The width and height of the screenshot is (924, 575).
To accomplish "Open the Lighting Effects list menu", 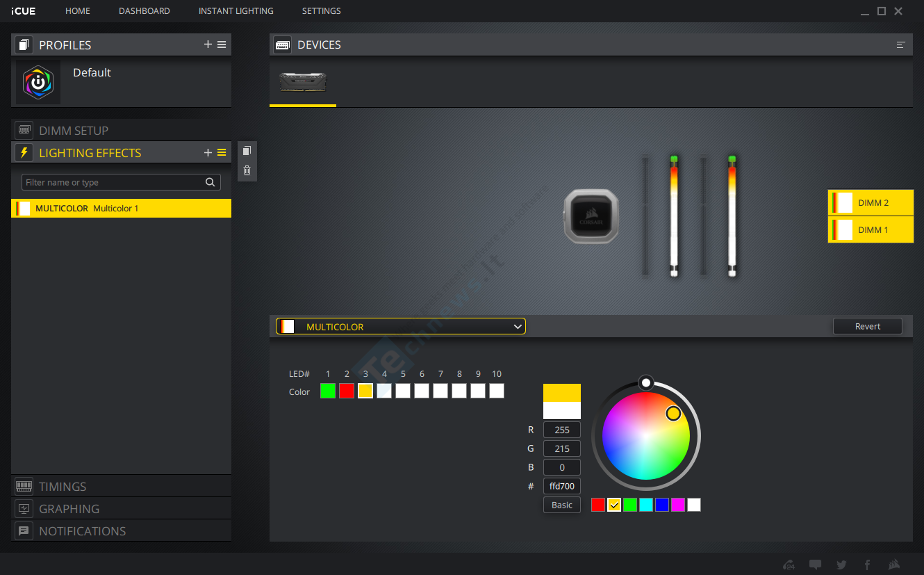I will tap(222, 152).
